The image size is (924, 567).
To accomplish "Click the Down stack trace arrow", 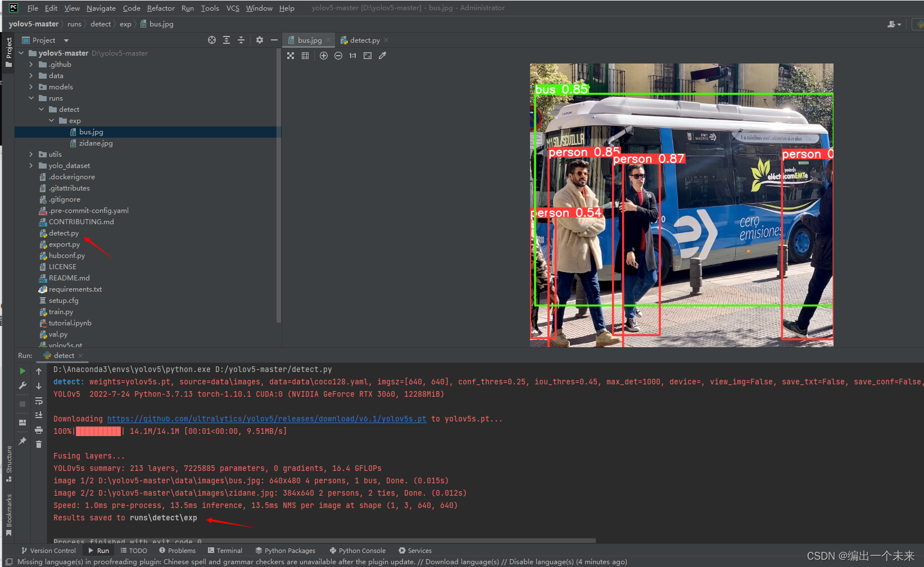I will pos(39,386).
